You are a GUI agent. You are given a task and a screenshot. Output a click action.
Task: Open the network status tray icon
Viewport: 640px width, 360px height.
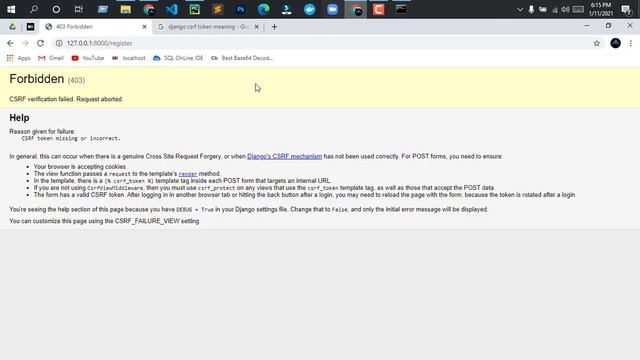[554, 9]
